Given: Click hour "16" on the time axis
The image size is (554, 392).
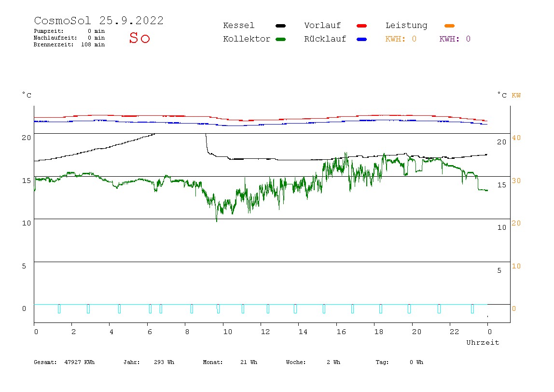Looking at the screenshot, I should 341,332.
